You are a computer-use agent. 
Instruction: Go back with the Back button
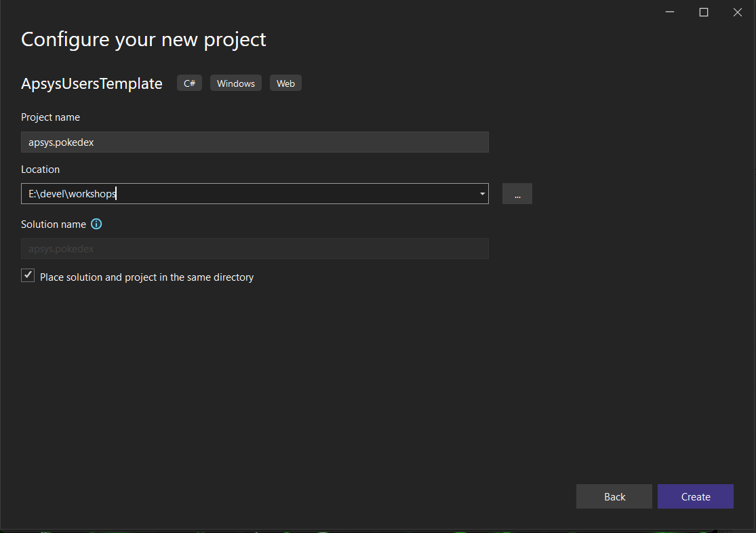(x=614, y=496)
